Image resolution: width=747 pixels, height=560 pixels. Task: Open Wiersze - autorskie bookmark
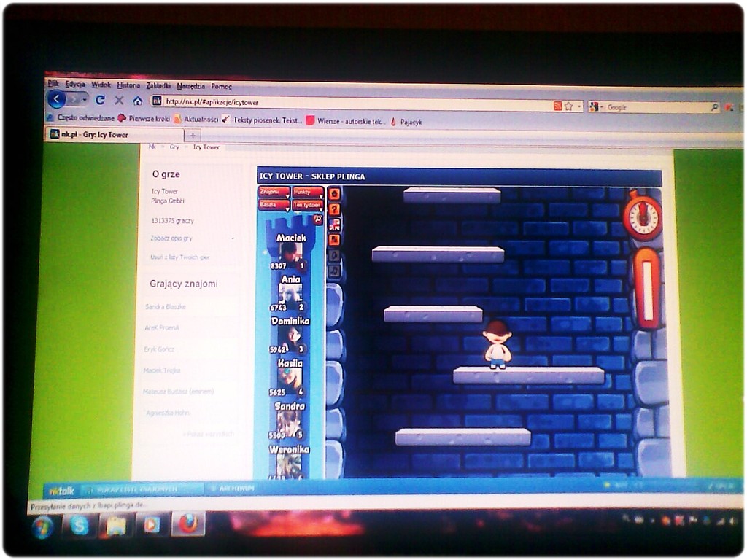[345, 122]
